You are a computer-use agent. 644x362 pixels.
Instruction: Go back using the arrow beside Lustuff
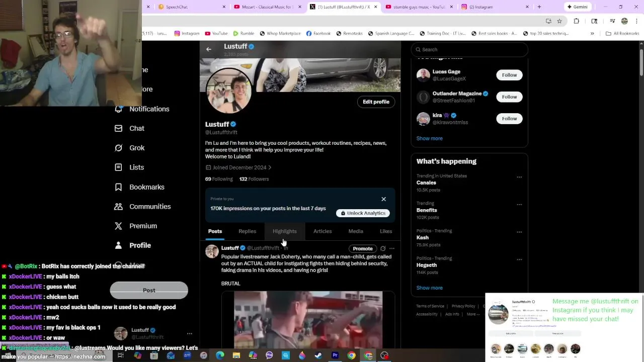coord(209,49)
